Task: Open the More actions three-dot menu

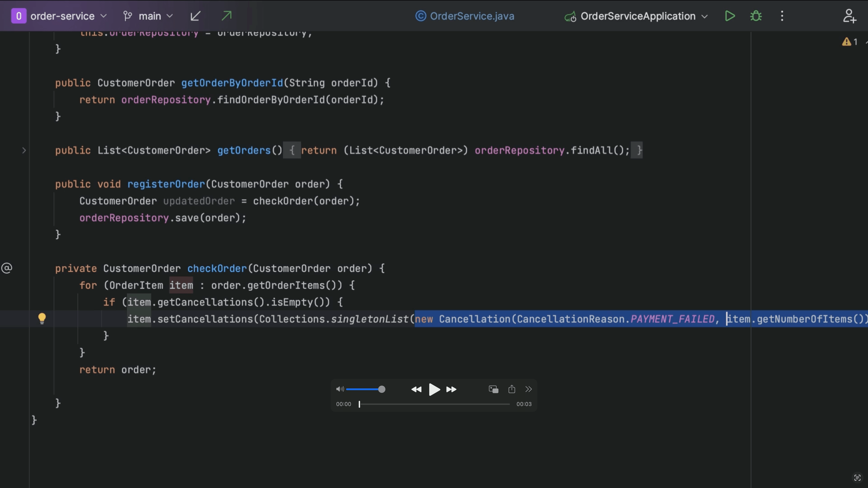Action: point(782,16)
